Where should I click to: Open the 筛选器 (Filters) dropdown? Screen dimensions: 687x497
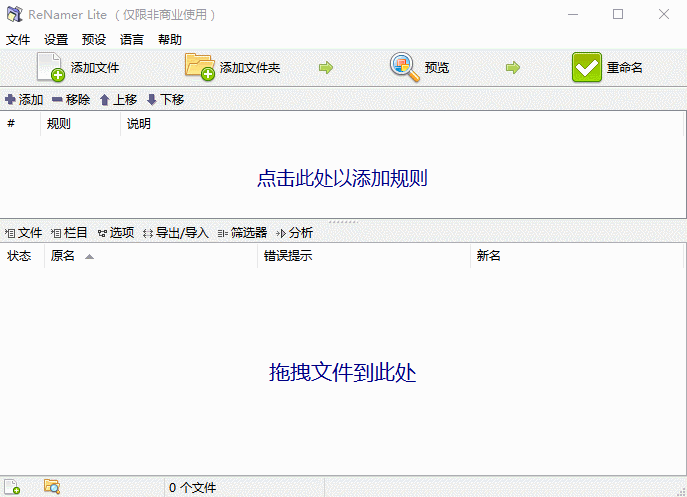point(242,232)
